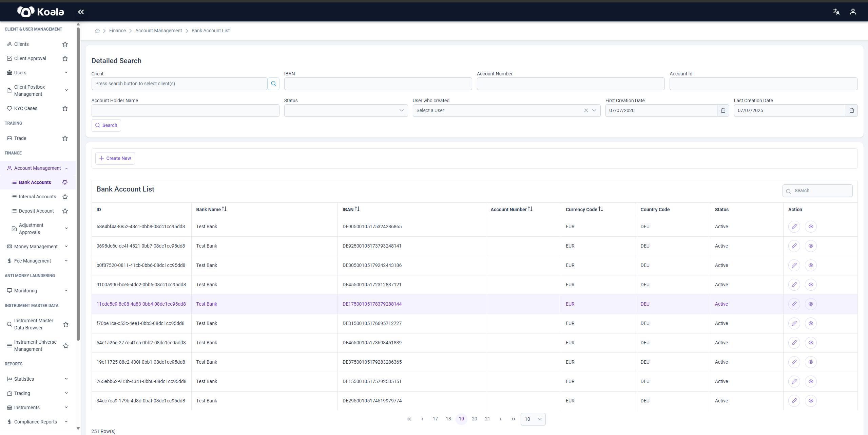This screenshot has height=435, width=868.
Task: Edit the DE90500105175324286865 account row
Action: (x=794, y=226)
